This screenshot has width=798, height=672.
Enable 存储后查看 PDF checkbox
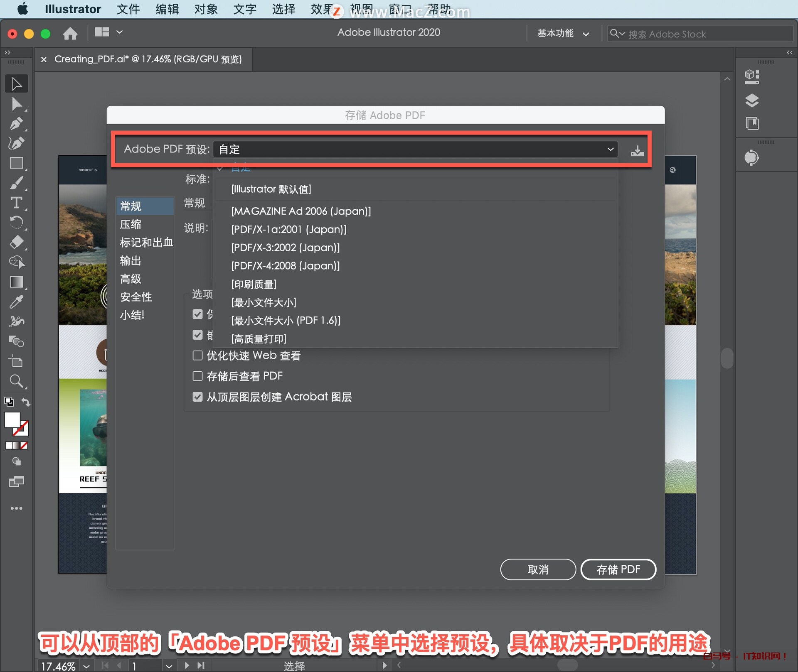point(197,376)
